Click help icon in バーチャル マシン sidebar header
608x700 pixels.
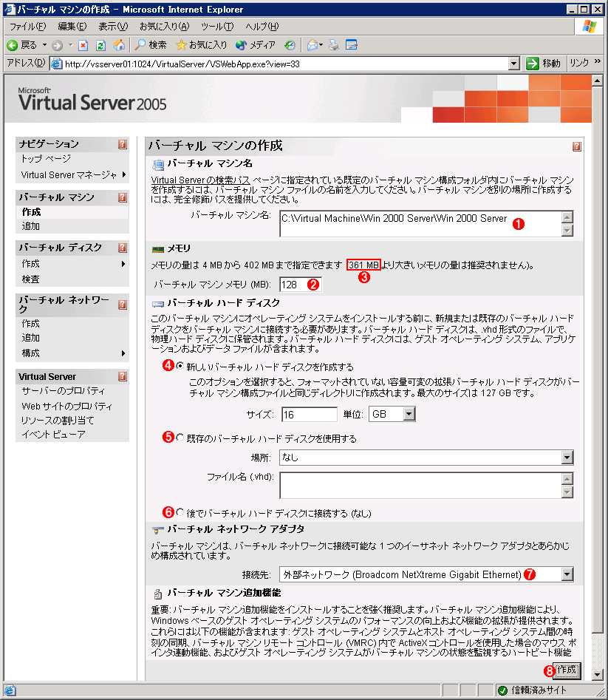(122, 197)
